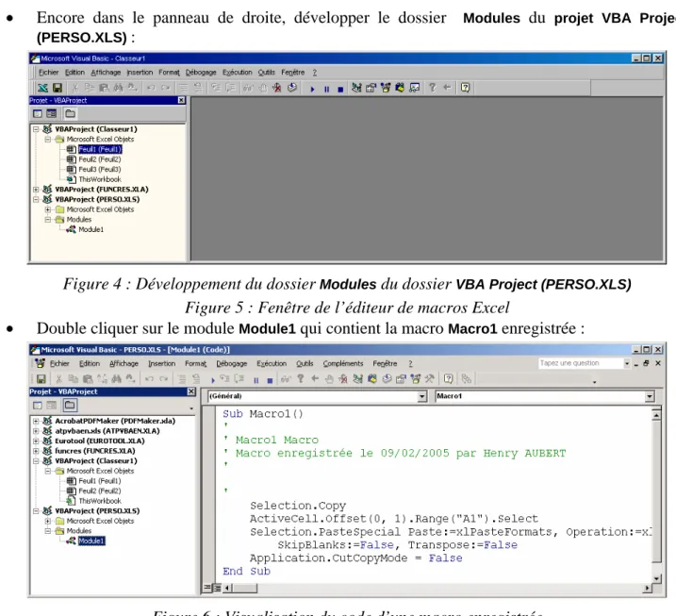Open Affichage menu in top Classeur1 window

(x=106, y=72)
